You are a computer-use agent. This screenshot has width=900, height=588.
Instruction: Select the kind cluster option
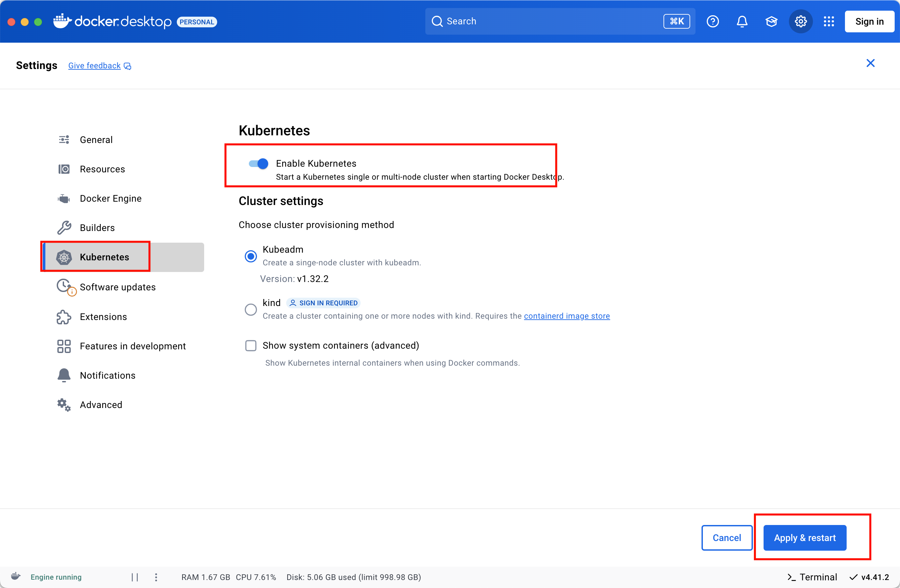coord(250,309)
